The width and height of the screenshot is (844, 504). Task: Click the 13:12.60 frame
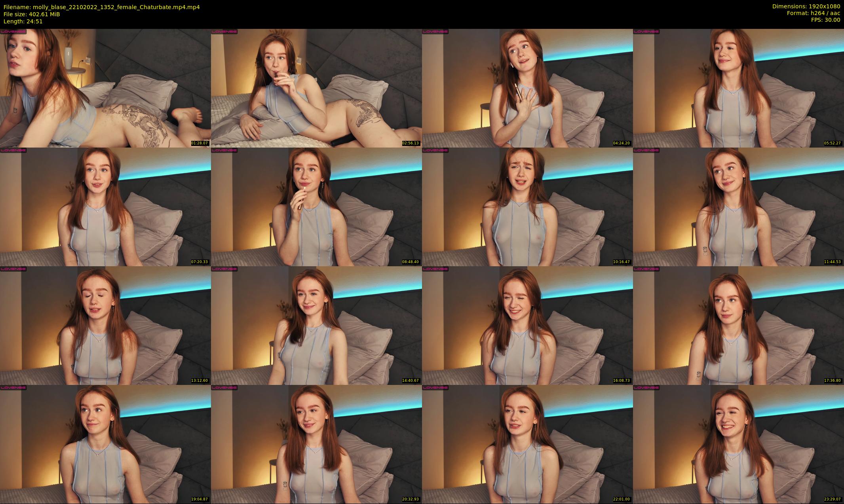[105, 325]
